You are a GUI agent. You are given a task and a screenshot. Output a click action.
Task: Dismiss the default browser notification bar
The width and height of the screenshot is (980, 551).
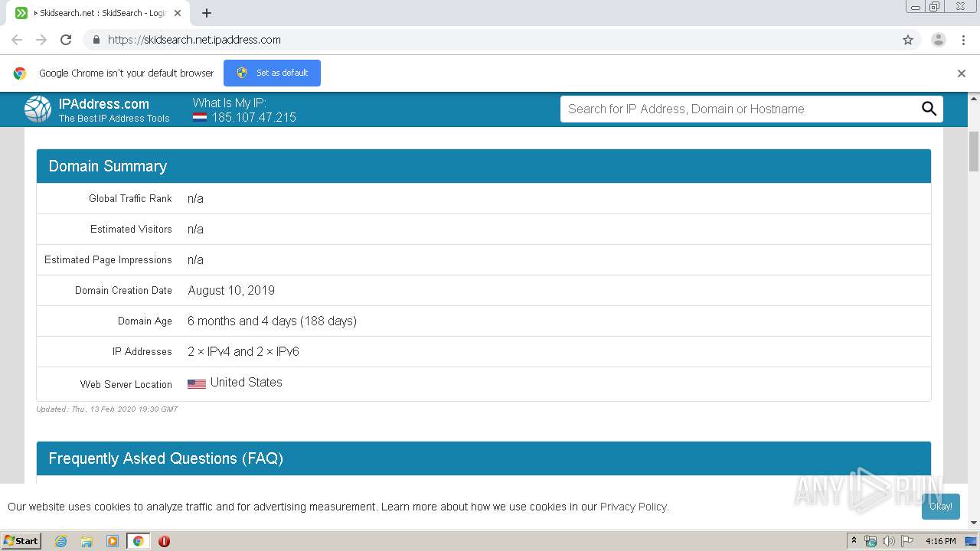click(962, 73)
